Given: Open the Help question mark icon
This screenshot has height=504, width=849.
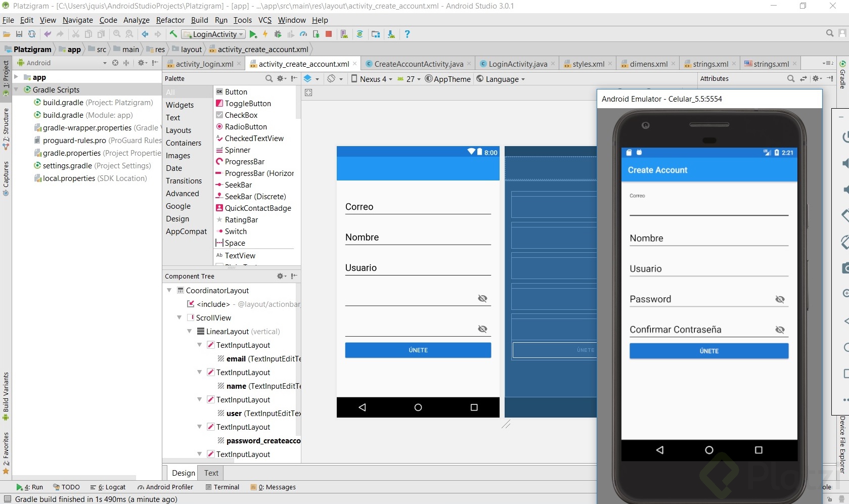Looking at the screenshot, I should pyautogui.click(x=407, y=34).
